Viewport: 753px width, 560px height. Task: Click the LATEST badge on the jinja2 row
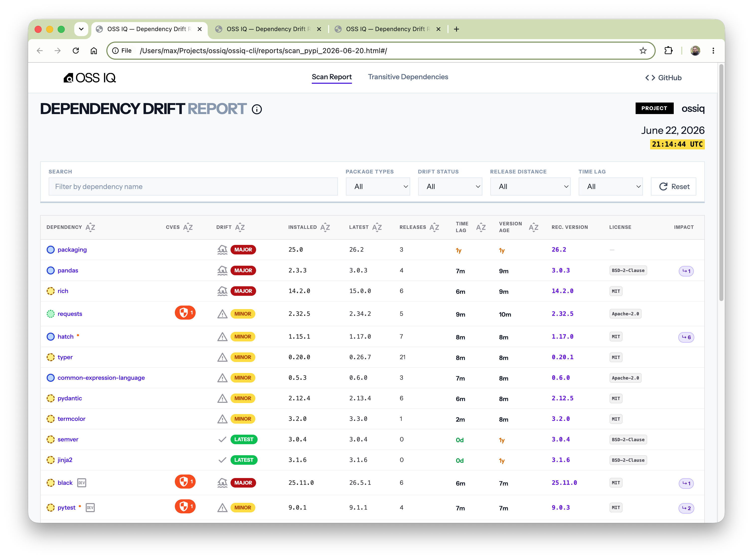(244, 460)
